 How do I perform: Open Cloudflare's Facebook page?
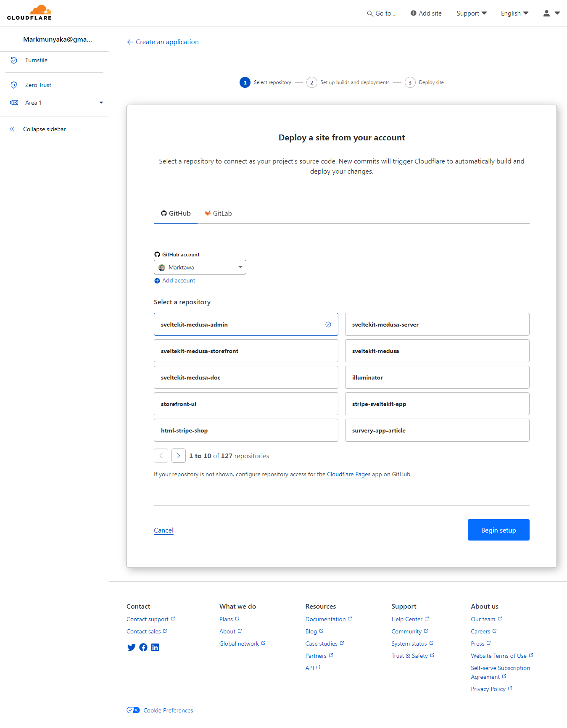143,647
